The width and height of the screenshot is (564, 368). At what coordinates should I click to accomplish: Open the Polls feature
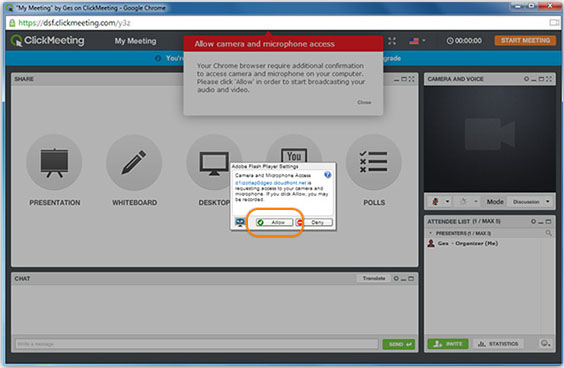tap(374, 163)
